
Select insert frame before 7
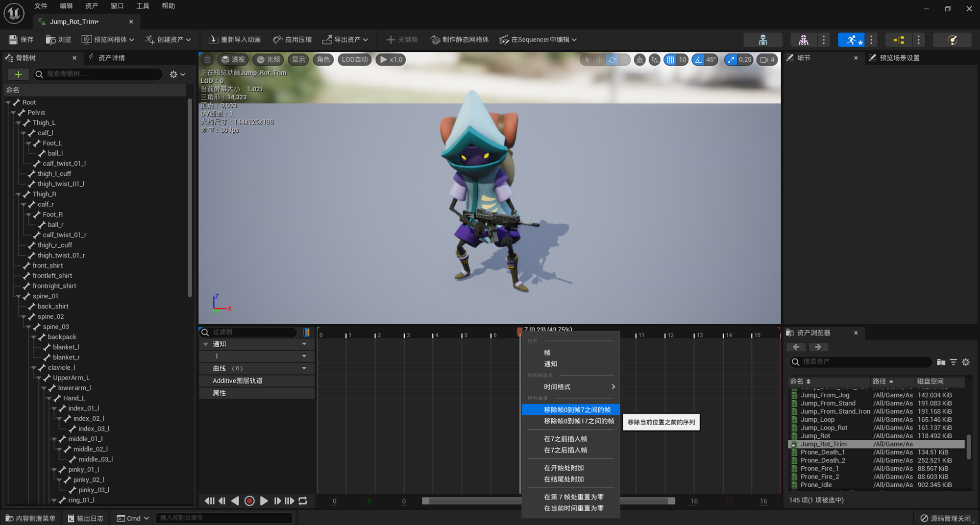tap(571, 439)
